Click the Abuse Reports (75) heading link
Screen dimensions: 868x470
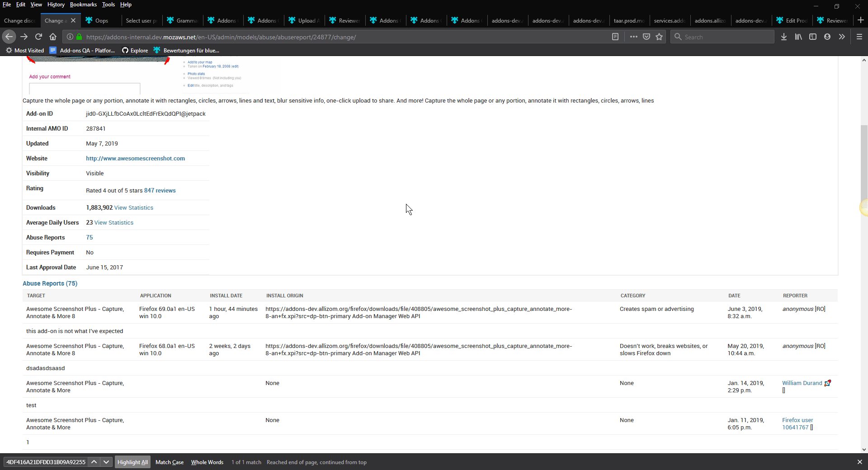click(x=50, y=283)
